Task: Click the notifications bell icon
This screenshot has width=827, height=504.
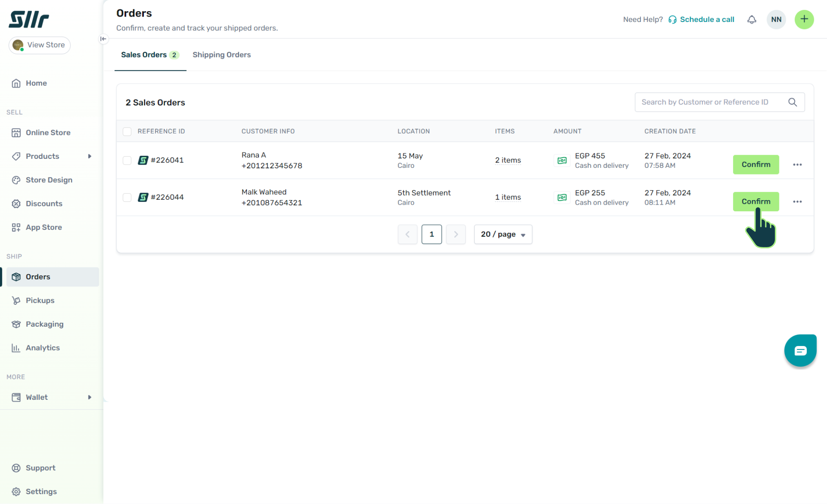Action: pyautogui.click(x=751, y=19)
